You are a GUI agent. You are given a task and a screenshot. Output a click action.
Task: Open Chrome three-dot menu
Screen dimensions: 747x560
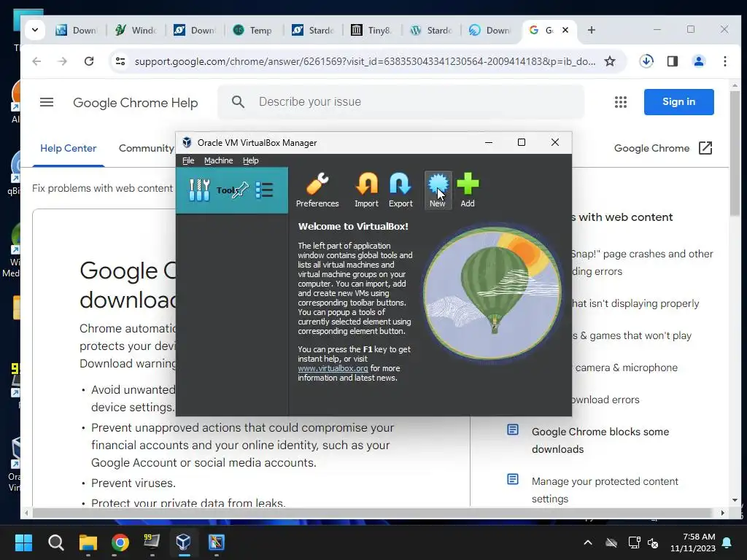(x=724, y=61)
